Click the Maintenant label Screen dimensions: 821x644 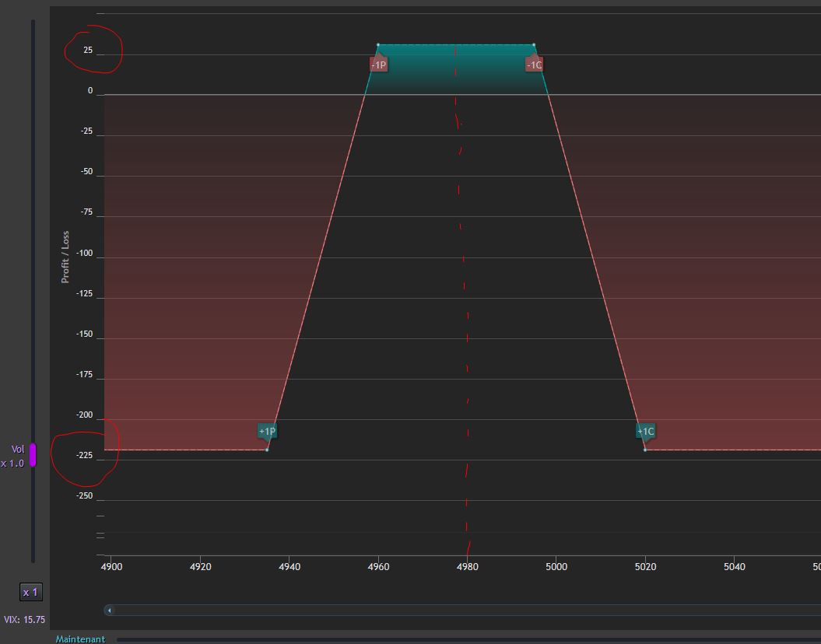coord(81,639)
